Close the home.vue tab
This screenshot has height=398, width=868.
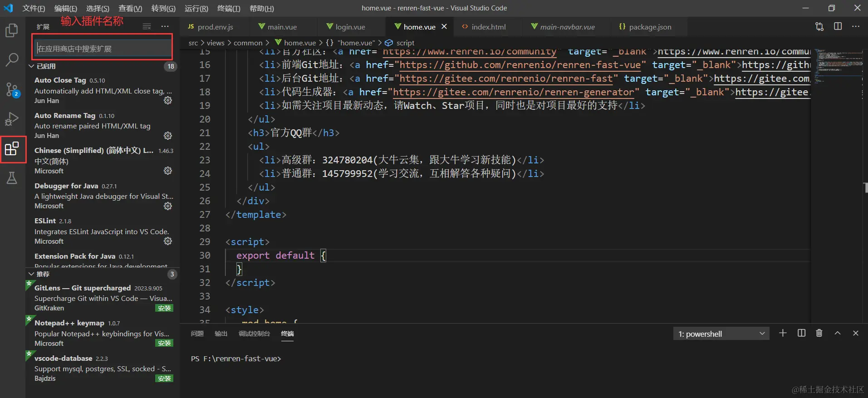[444, 27]
